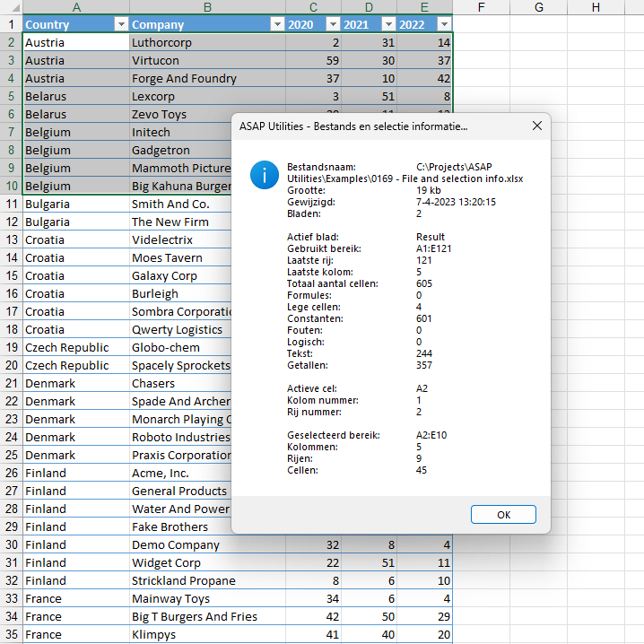Click the select-all corner of the sheet
The width and height of the screenshot is (644, 644).
tap(11, 7)
